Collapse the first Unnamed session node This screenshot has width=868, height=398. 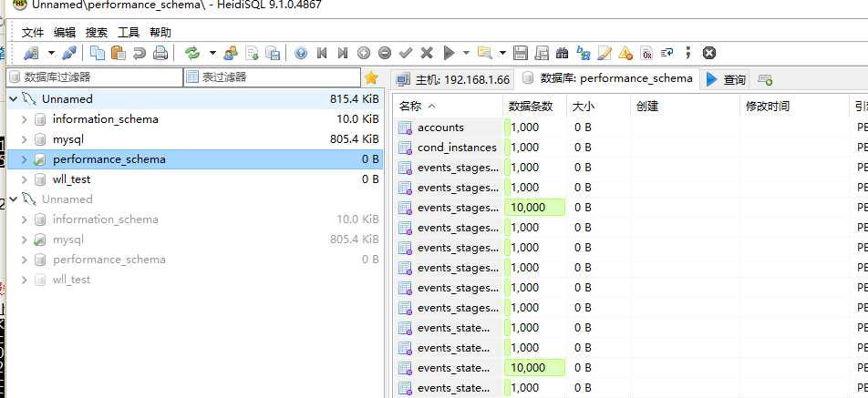tap(14, 99)
